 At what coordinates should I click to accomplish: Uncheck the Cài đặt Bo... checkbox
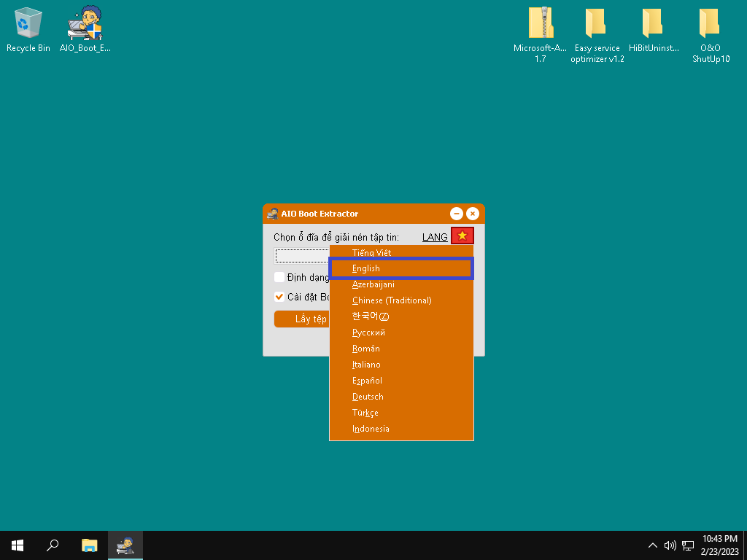tap(279, 297)
